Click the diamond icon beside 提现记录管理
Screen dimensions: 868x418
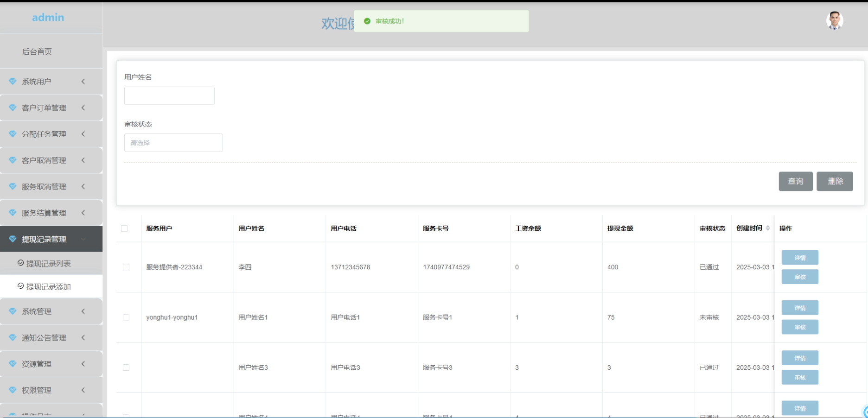[13, 239]
